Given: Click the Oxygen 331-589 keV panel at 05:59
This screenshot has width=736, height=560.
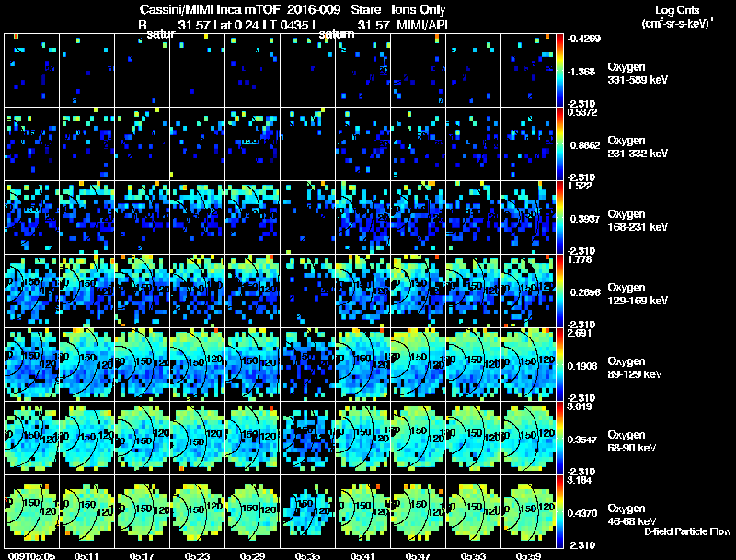Looking at the screenshot, I should point(528,71).
